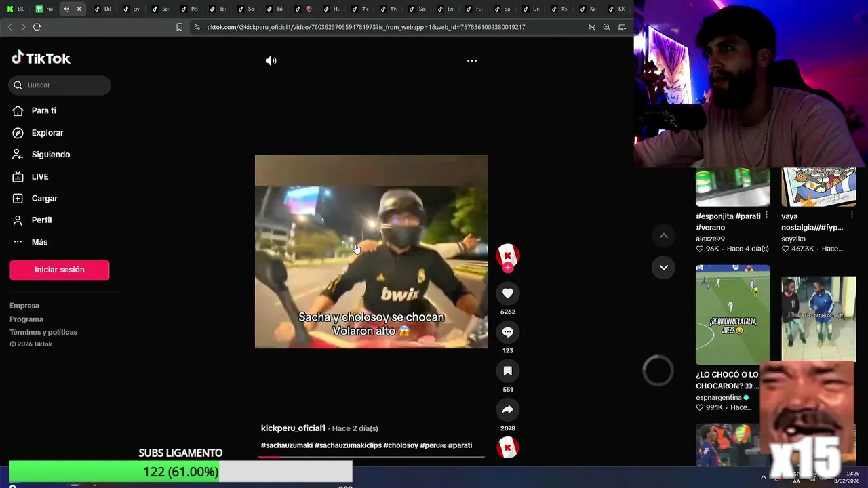Go to next video with down chevron
Viewport: 868px width, 488px height.
tap(664, 267)
